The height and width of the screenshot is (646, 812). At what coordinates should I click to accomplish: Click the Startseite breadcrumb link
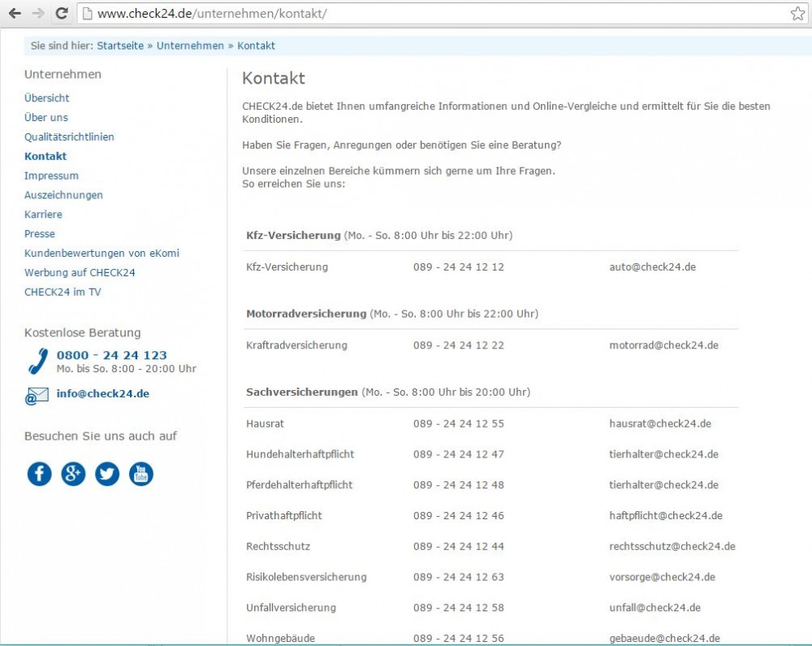(120, 46)
